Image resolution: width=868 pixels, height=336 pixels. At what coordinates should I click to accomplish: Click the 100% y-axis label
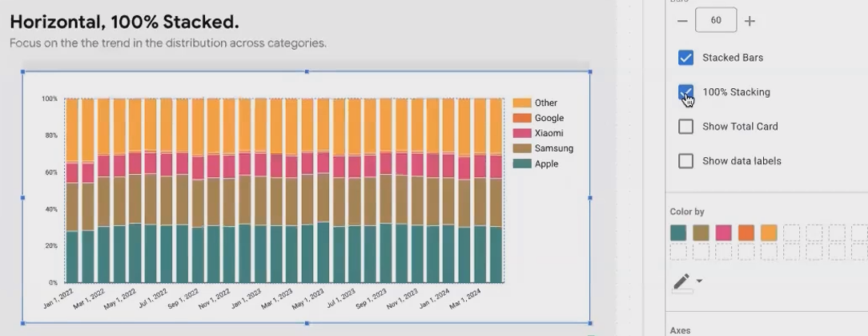[50, 99]
